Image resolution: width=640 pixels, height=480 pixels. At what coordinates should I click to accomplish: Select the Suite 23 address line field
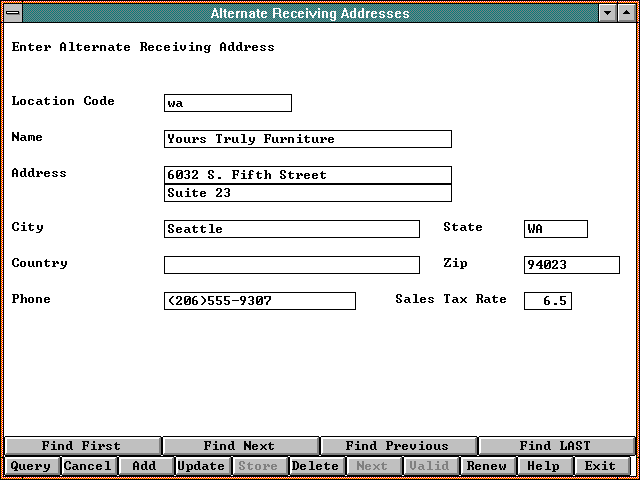point(308,193)
